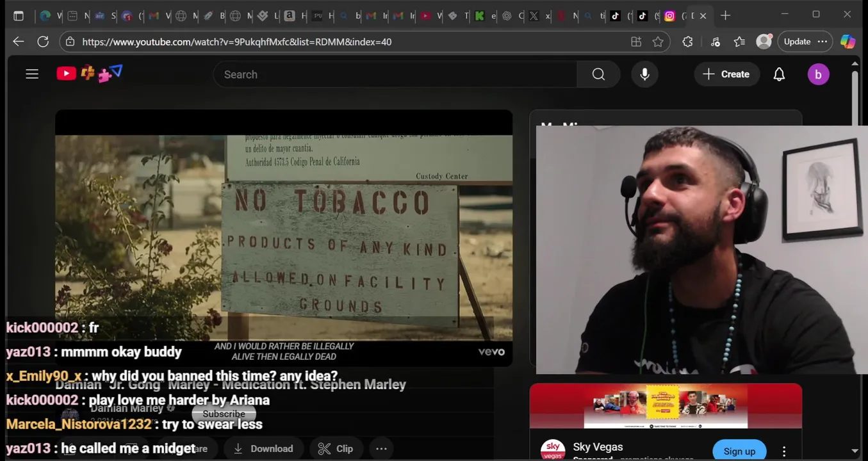Viewport: 868px width, 461px height.
Task: Submit search with magnifier button
Action: pos(598,74)
